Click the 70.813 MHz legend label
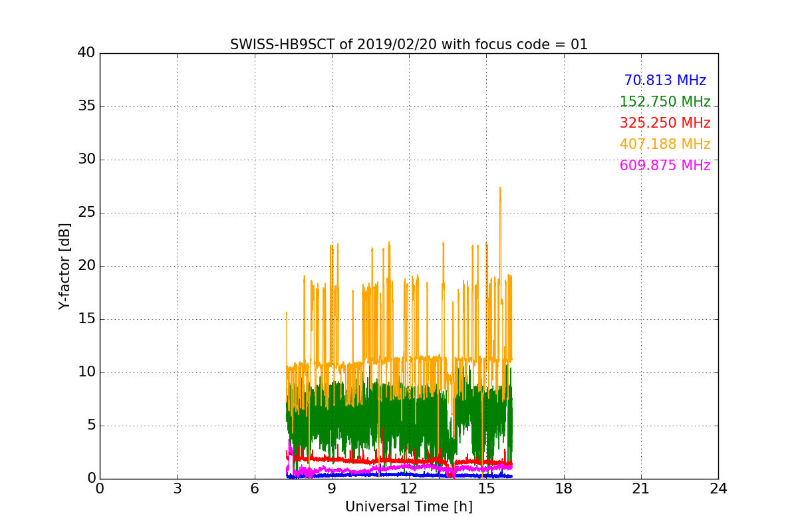 pos(665,80)
